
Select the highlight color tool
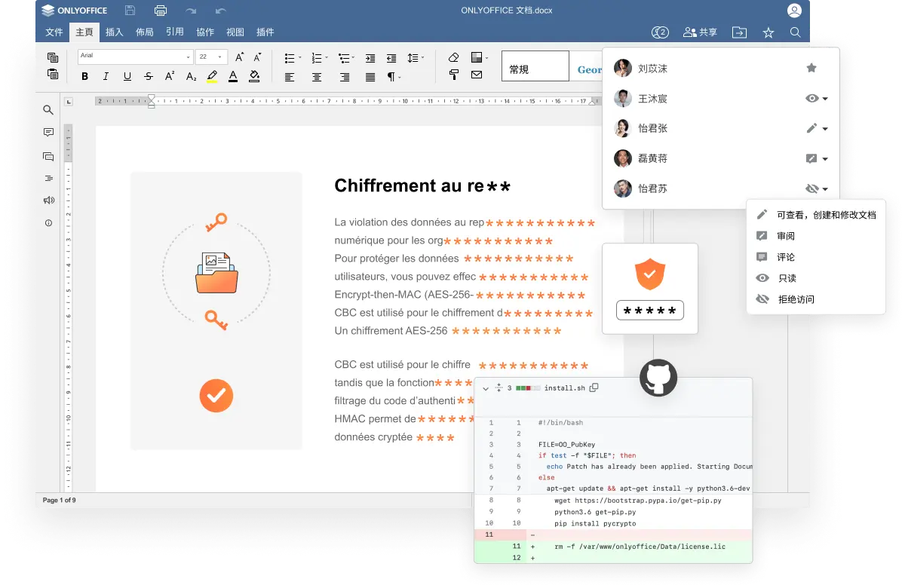coord(212,76)
